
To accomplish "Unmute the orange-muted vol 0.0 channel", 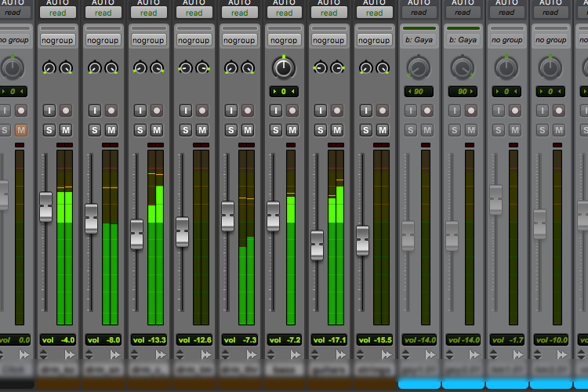I will 21,130.
